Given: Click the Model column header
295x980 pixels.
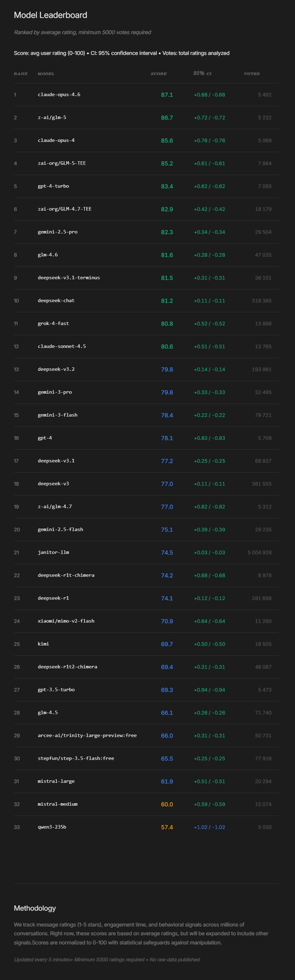Looking at the screenshot, I should point(46,74).
